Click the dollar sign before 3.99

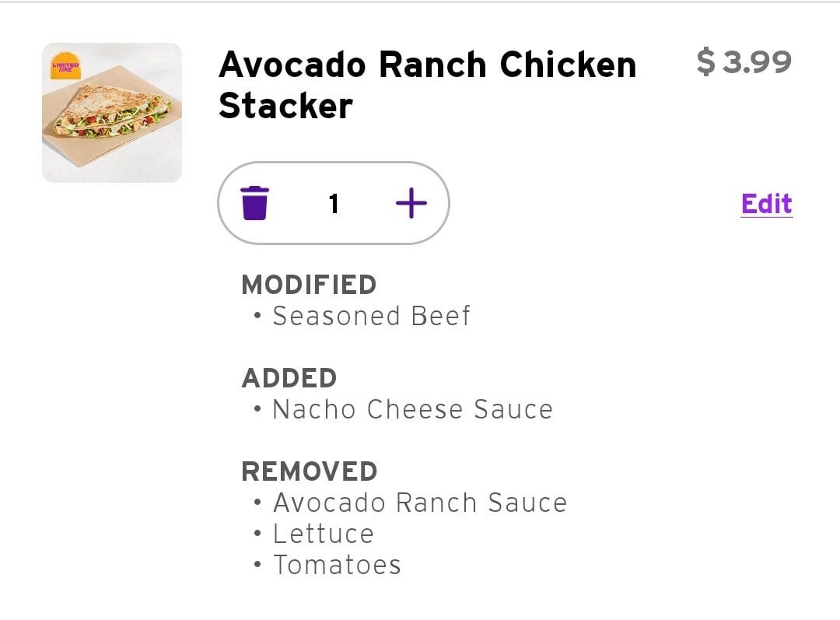click(705, 61)
